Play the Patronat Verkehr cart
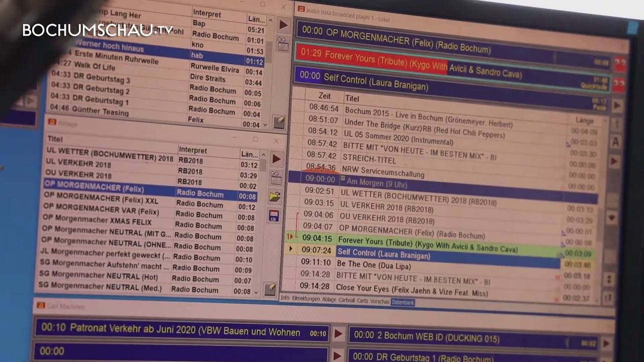 click(x=339, y=334)
